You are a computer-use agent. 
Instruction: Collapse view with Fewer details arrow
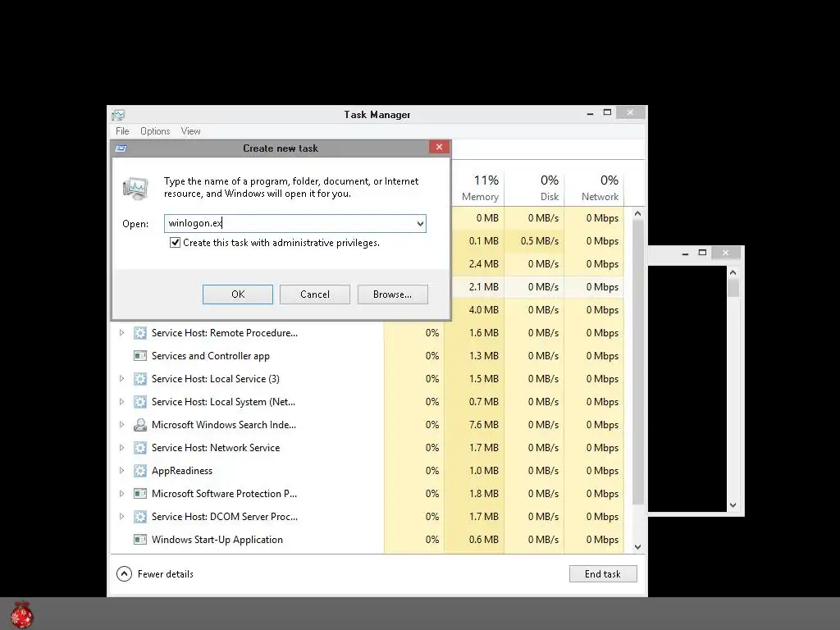coord(124,573)
